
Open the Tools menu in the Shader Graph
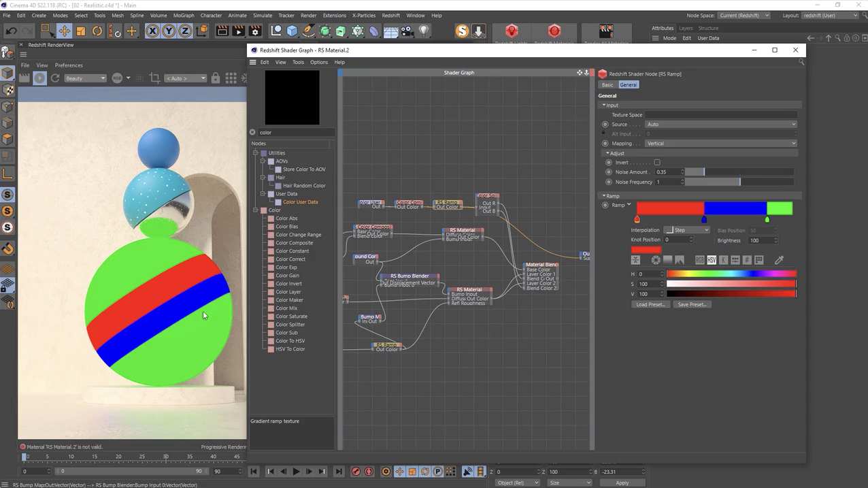(x=297, y=62)
